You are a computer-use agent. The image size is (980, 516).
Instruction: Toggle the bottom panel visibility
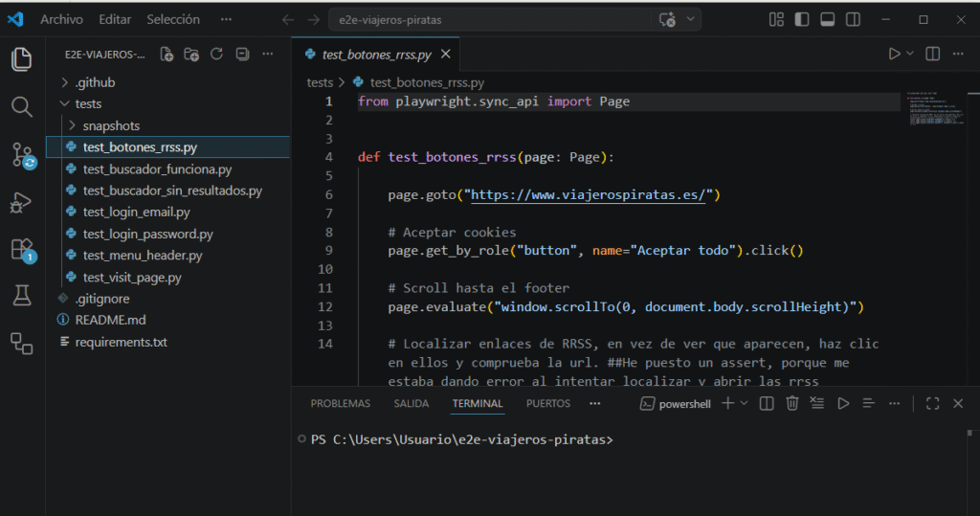[828, 20]
